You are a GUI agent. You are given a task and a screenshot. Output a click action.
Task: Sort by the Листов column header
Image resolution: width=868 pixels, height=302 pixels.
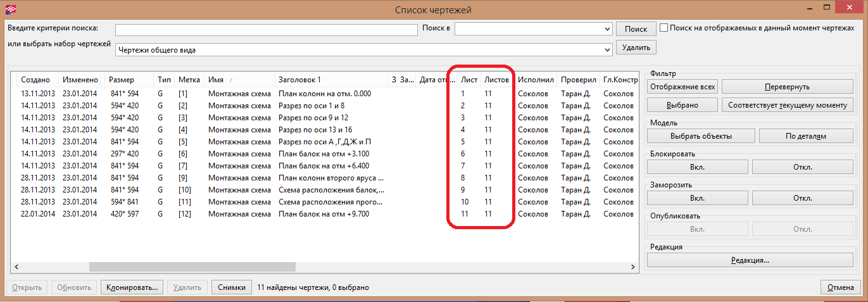[497, 80]
